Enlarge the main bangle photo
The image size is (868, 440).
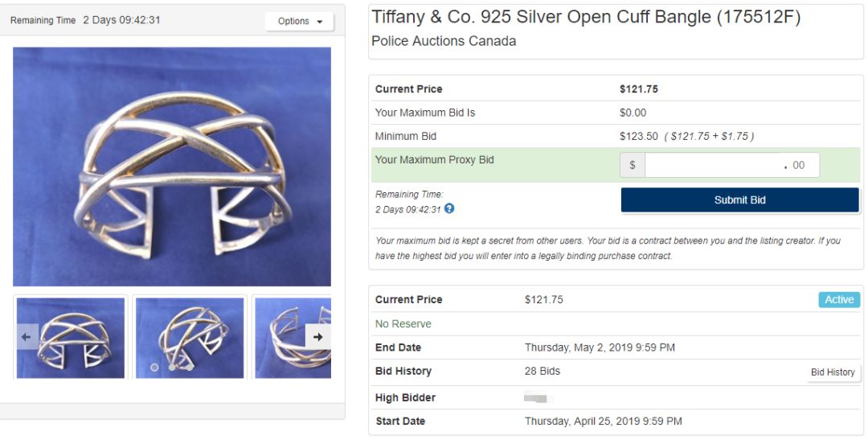pos(172,167)
